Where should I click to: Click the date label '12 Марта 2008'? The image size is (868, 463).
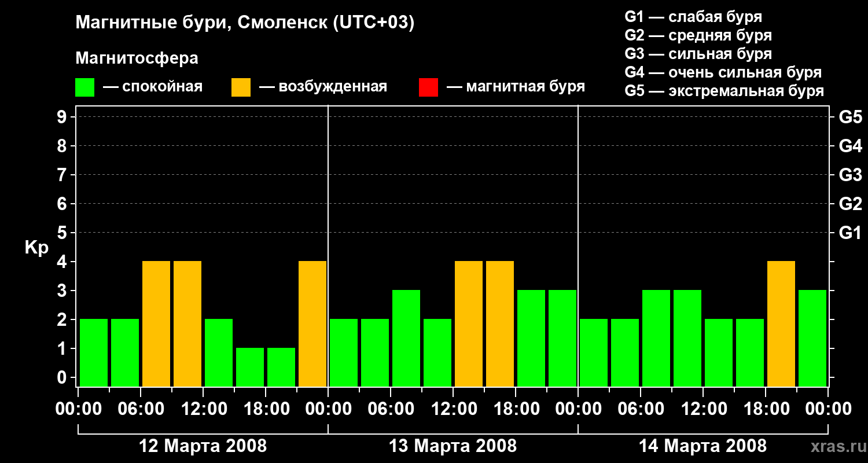point(203,446)
